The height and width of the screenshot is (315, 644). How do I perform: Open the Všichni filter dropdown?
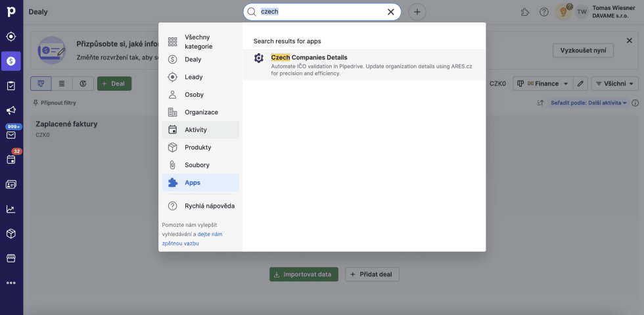615,84
